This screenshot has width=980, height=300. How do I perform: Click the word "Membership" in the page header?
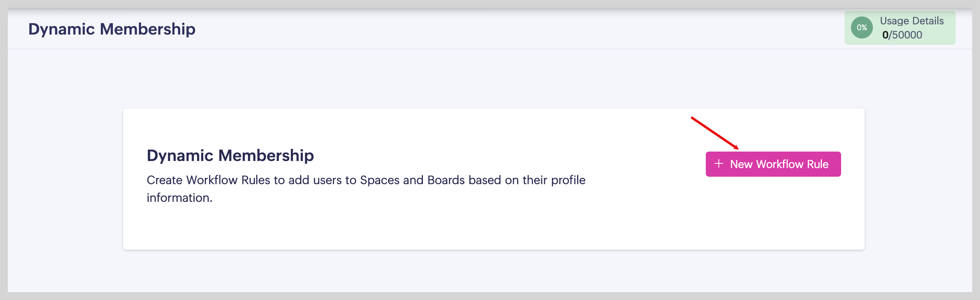click(x=148, y=29)
